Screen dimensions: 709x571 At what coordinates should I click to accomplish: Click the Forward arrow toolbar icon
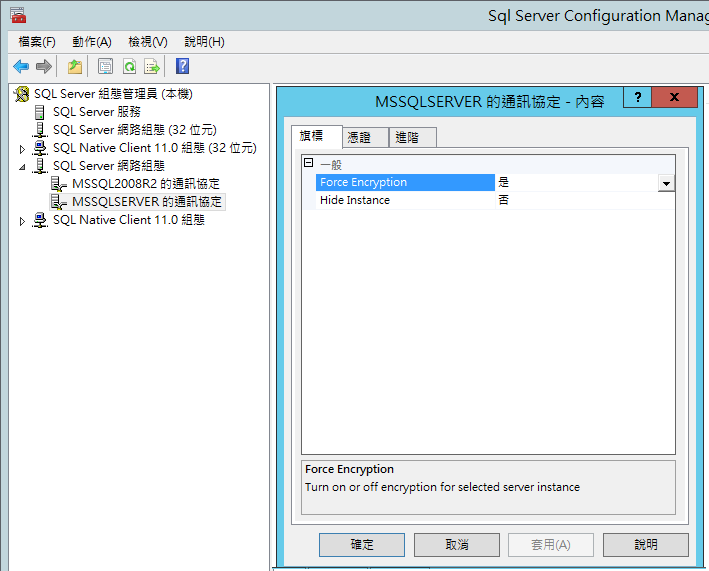(43, 67)
